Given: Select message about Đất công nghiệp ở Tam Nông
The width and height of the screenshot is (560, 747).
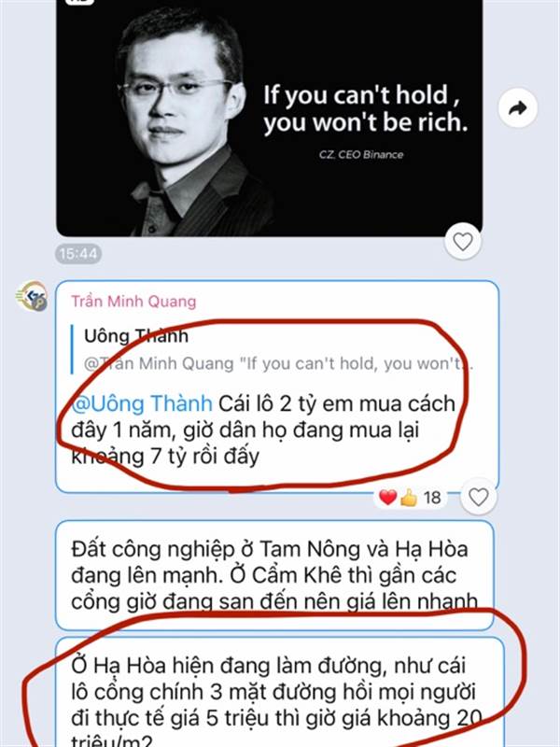Looking at the screenshot, I should click(x=274, y=575).
